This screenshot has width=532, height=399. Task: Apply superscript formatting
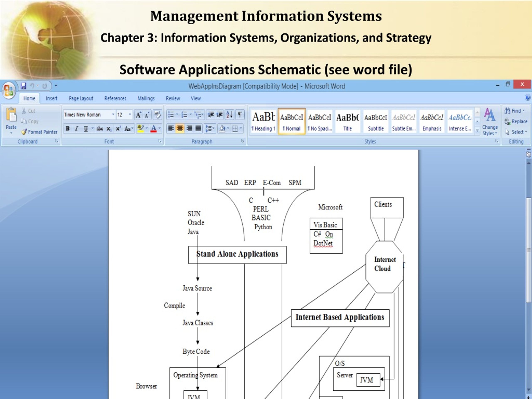[x=118, y=129]
